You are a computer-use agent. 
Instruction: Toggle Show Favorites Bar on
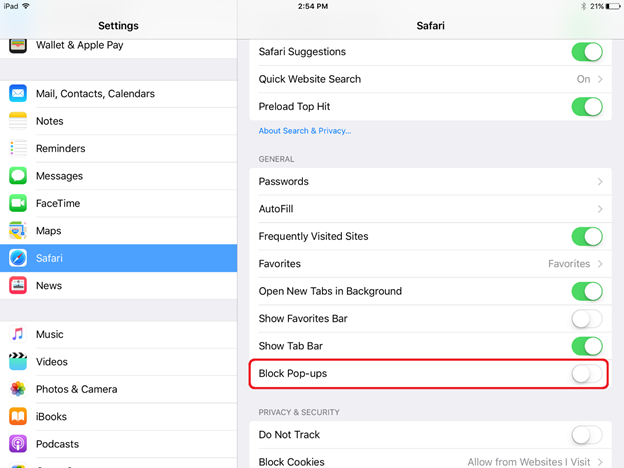click(587, 319)
